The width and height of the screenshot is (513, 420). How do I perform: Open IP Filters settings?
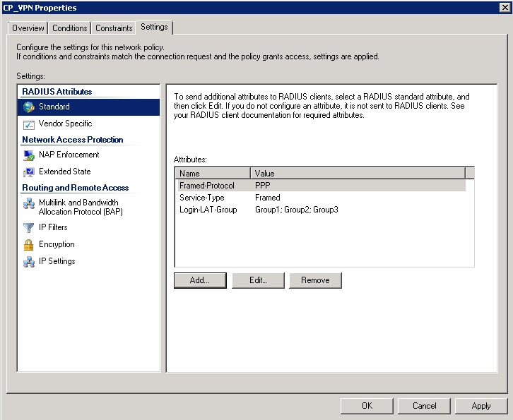point(88,227)
